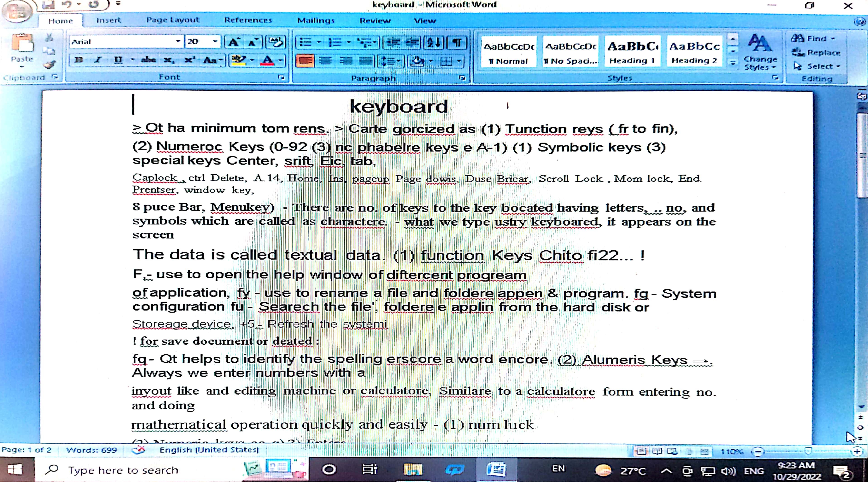The image size is (868, 482).
Task: Toggle Show/Hide paragraph marks
Action: tap(457, 43)
